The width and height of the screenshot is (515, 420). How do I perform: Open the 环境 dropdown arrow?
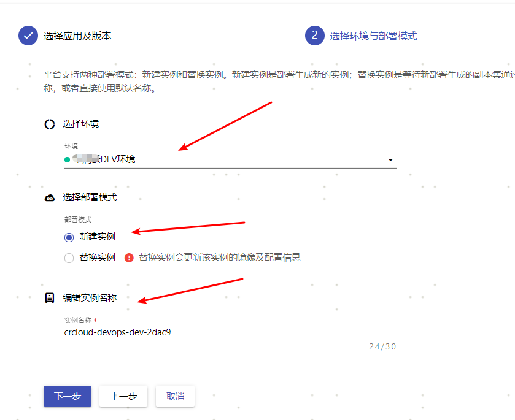coord(390,160)
